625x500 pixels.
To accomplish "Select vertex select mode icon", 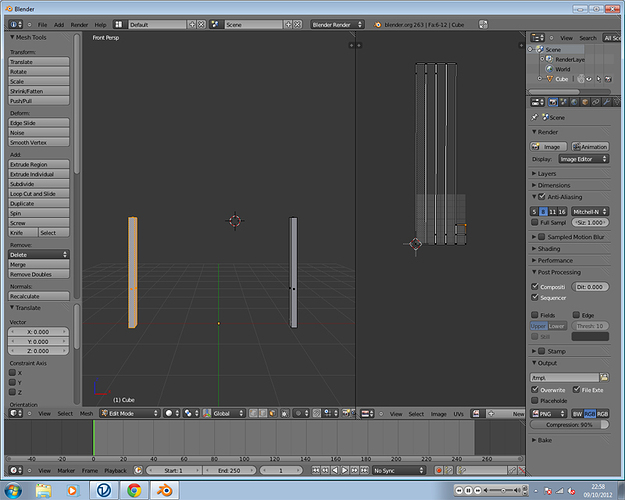I will pyautogui.click(x=253, y=413).
